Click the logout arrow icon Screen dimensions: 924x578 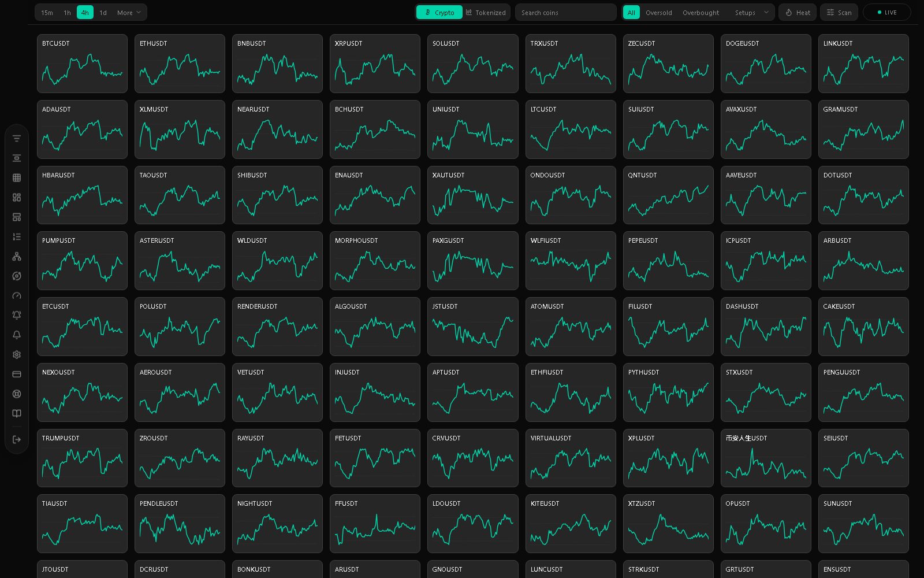(x=17, y=440)
